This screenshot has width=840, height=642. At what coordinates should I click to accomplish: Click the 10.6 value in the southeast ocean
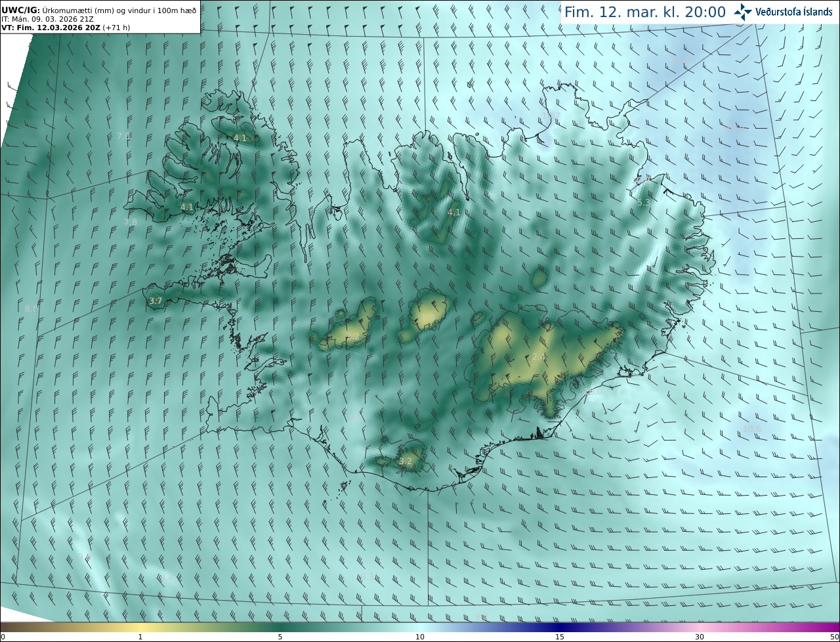coord(752,429)
